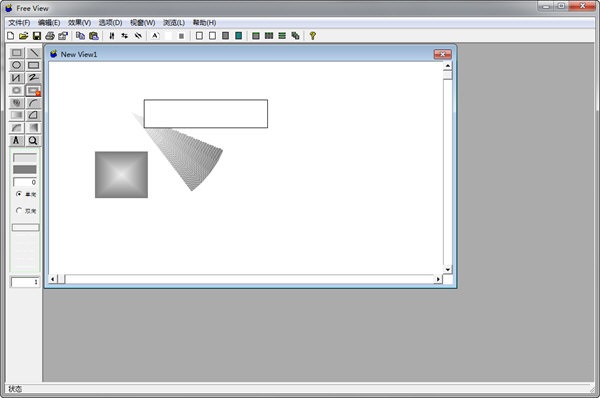Activate the Text 'A' tool in palette
The width and height of the screenshot is (600, 398).
16,140
